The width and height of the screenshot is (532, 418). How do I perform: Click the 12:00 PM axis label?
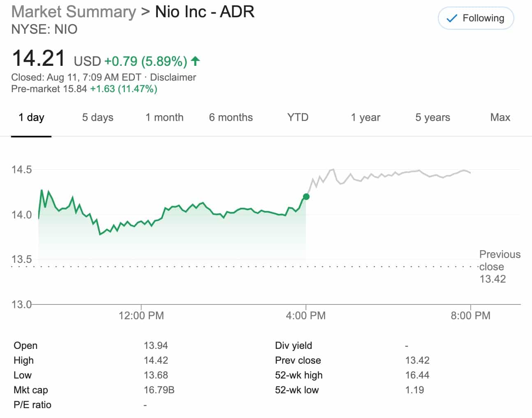pos(141,316)
